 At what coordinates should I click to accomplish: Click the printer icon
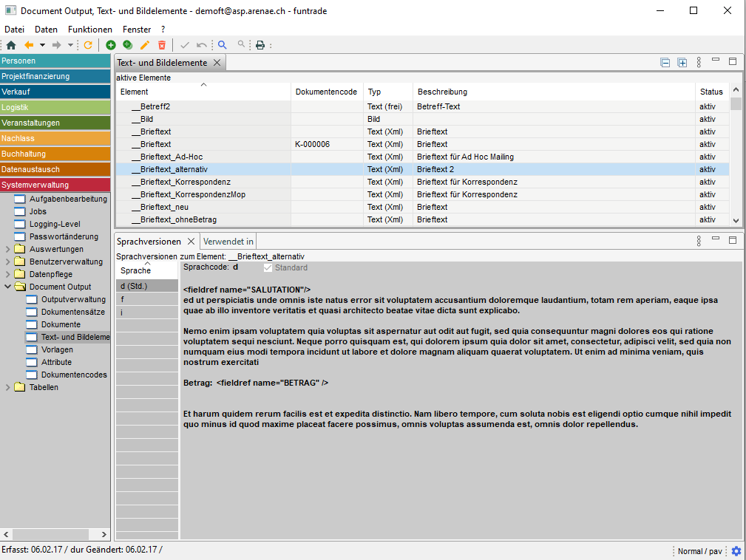tap(260, 45)
